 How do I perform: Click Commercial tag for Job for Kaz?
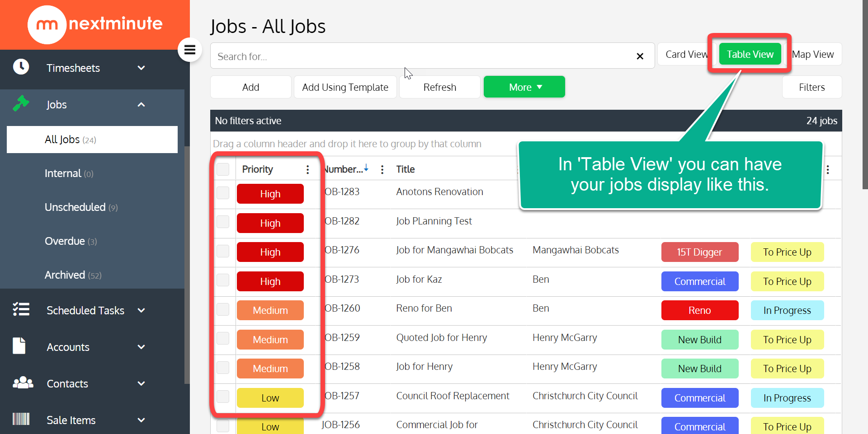(700, 281)
